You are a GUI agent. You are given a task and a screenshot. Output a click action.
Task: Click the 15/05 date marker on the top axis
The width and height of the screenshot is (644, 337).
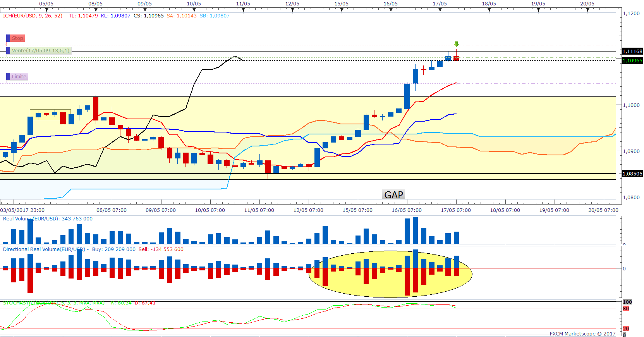tap(342, 4)
